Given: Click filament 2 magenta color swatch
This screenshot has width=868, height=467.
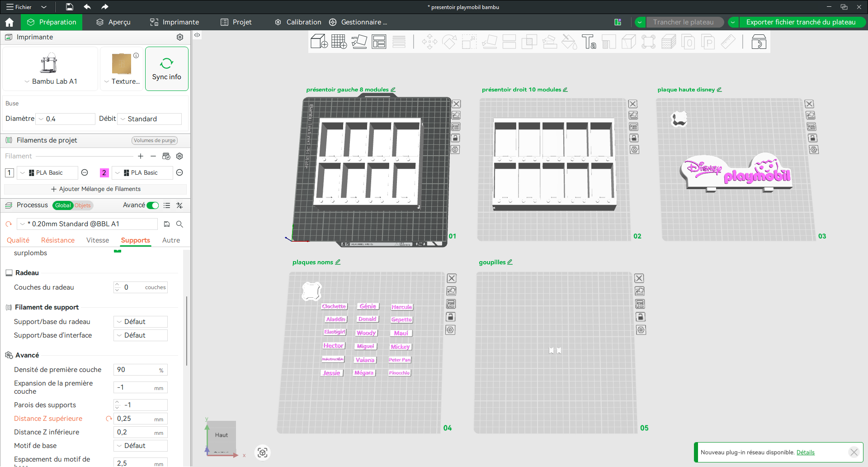Looking at the screenshot, I should [x=104, y=172].
